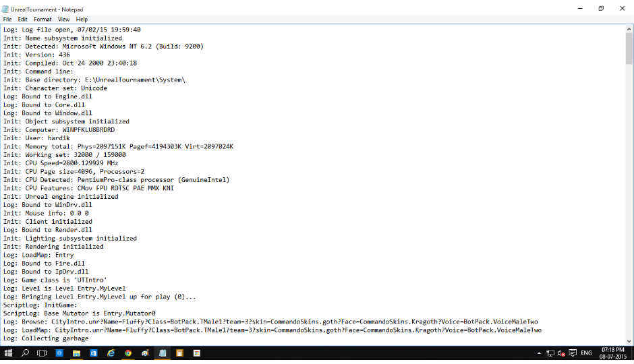634x364 pixels.
Task: Open the Windows Start menu
Action: 8,353
